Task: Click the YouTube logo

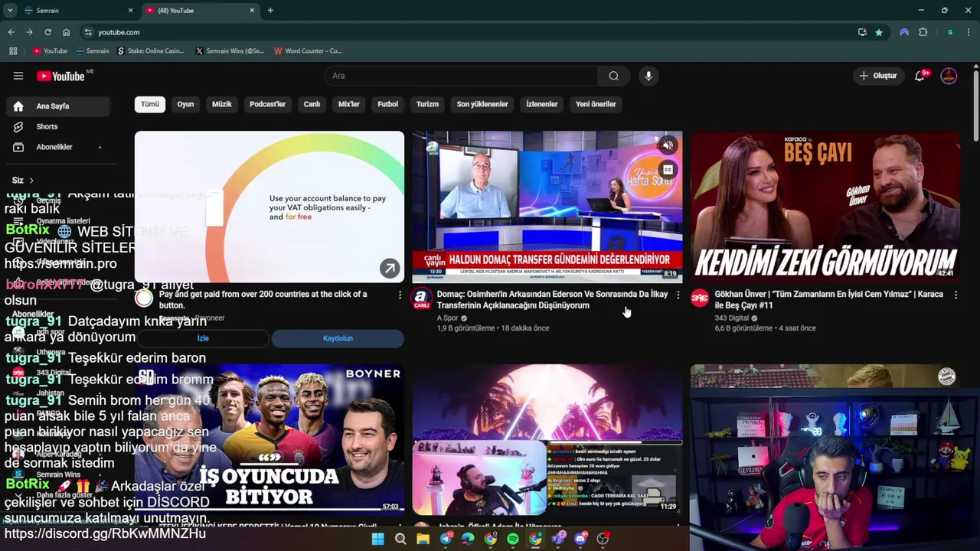Action: point(60,76)
